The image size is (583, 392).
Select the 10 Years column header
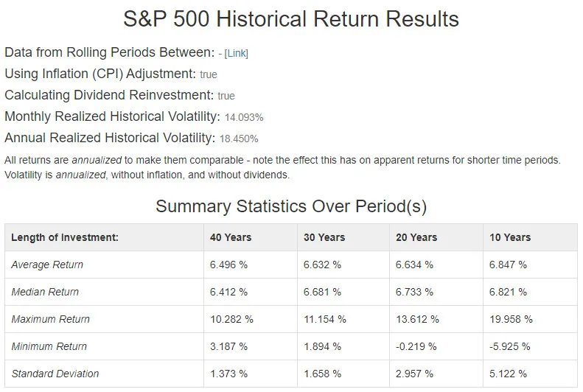pos(509,237)
